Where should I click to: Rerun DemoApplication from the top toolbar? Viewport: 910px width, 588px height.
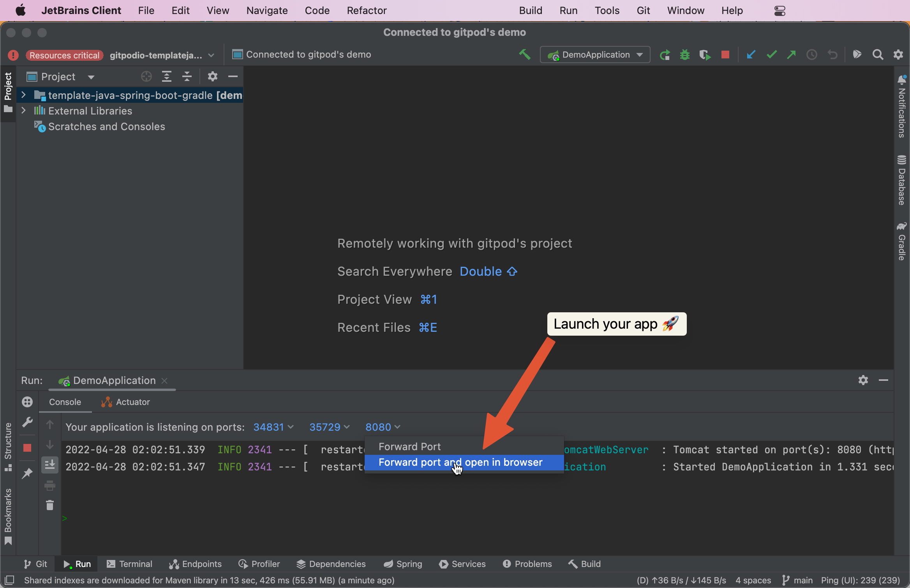(x=665, y=55)
